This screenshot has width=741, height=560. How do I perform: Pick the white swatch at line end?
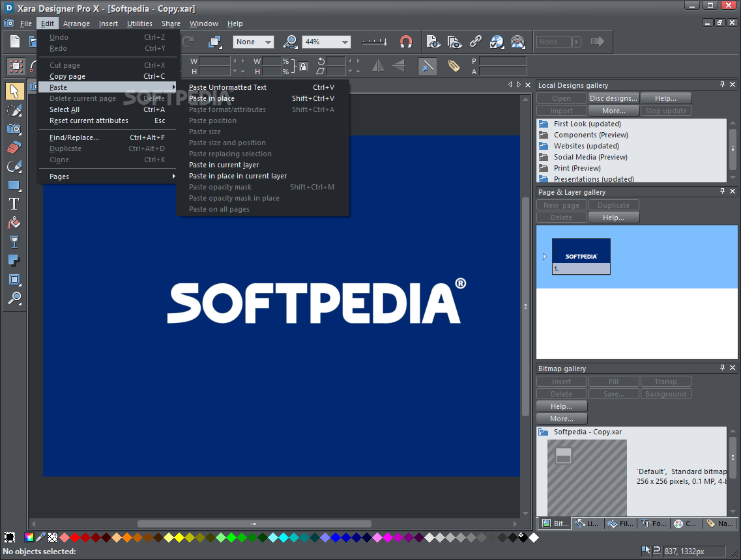pos(534,537)
